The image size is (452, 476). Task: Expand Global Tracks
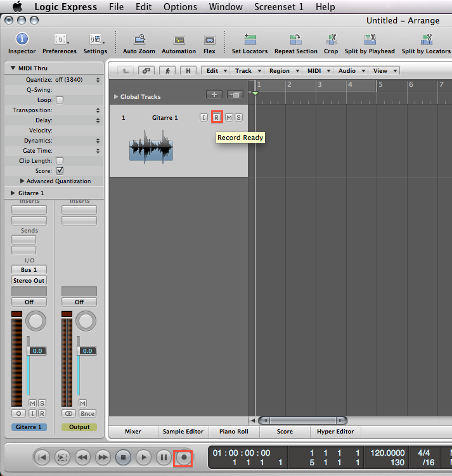(x=115, y=96)
